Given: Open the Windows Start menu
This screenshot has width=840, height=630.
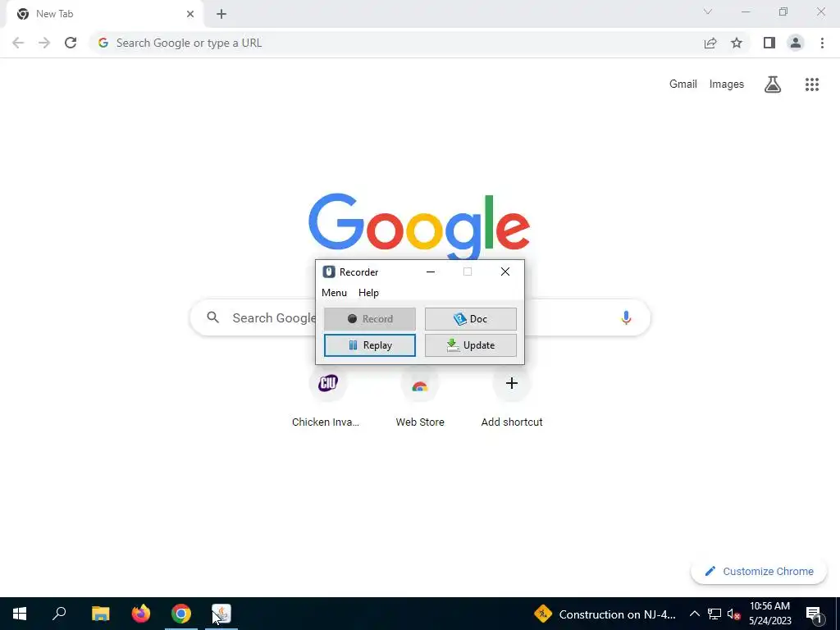Looking at the screenshot, I should point(20,614).
